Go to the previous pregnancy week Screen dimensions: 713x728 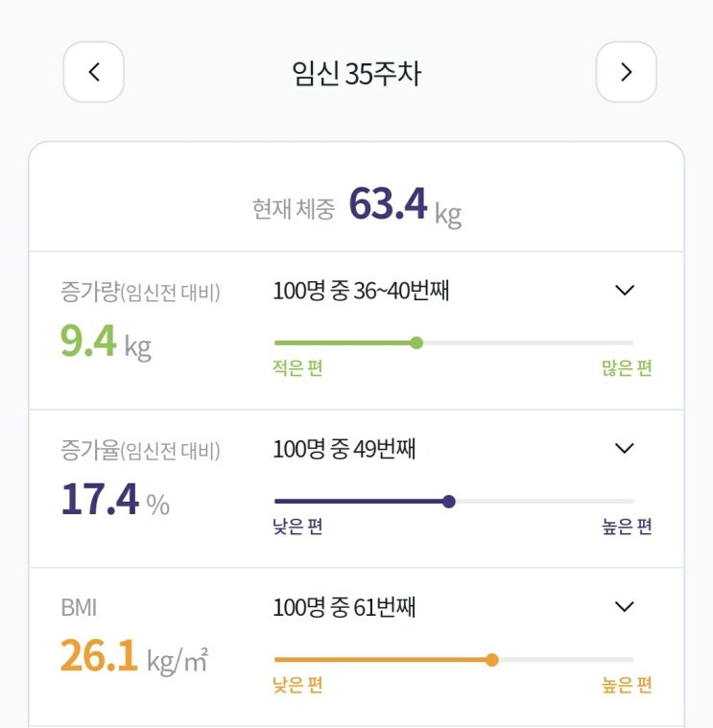93,72
